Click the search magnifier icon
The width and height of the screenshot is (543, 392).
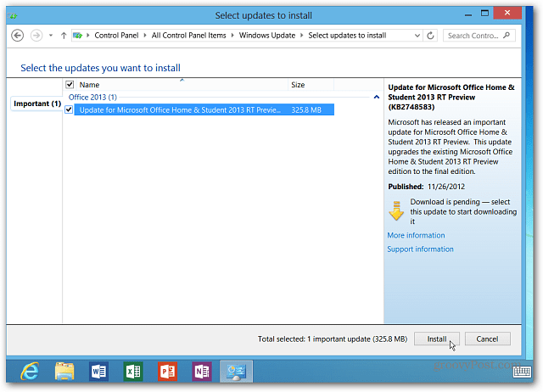(507, 36)
